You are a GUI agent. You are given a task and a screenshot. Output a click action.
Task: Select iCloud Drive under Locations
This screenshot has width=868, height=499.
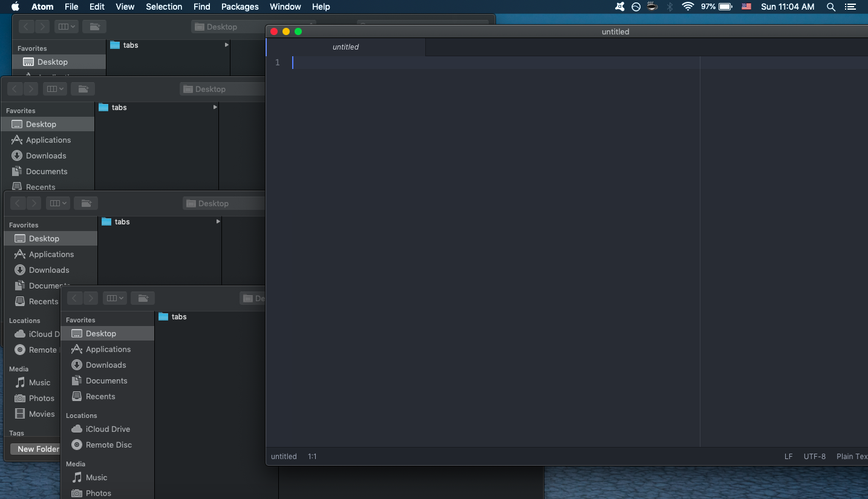pos(109,429)
